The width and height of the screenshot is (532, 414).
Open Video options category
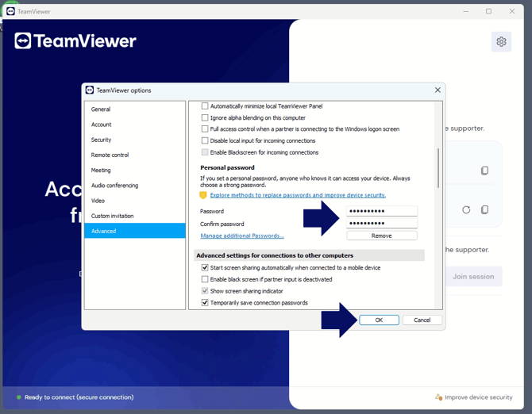135,201
